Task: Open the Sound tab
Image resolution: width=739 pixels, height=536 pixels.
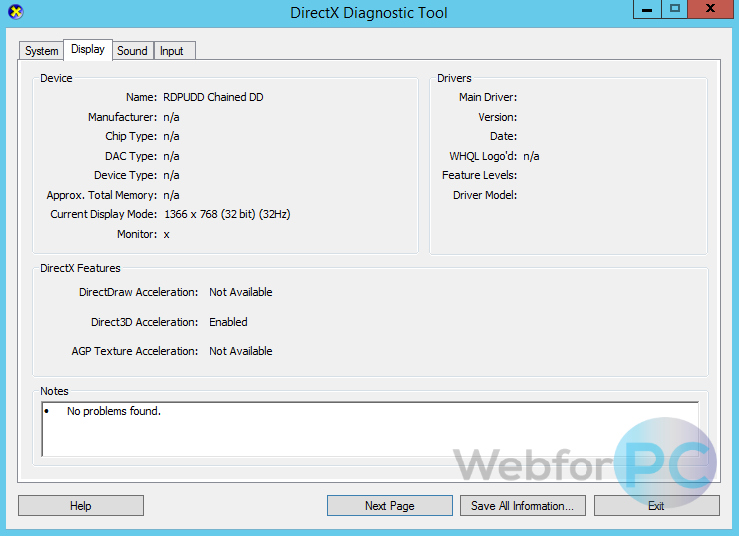Action: point(132,50)
